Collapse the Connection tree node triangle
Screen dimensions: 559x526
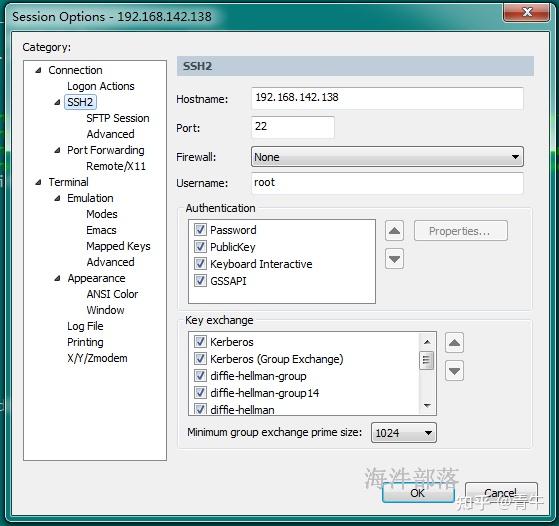(39, 70)
